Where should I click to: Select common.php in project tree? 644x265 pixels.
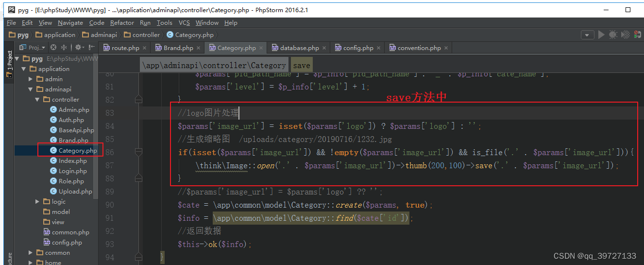point(66,232)
